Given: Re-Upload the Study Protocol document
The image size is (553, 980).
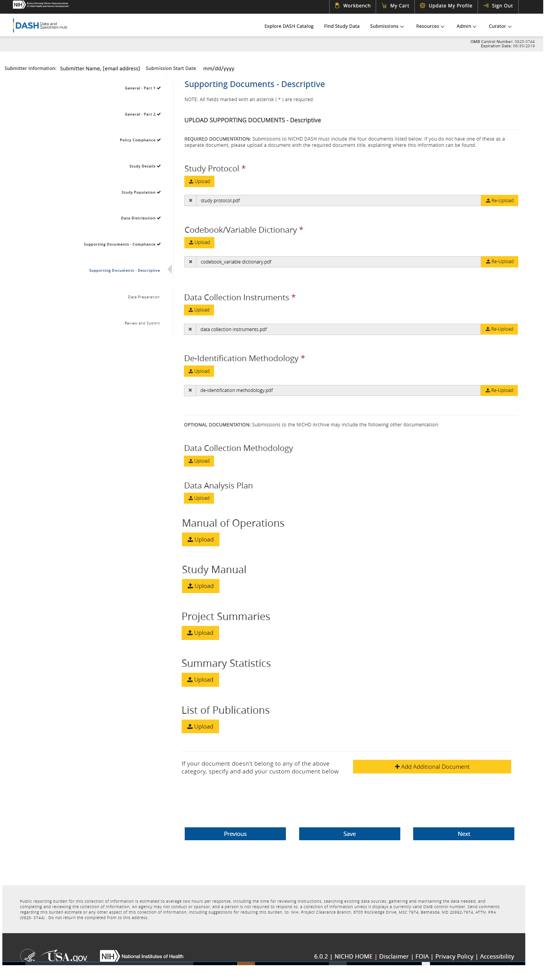Looking at the screenshot, I should (499, 201).
